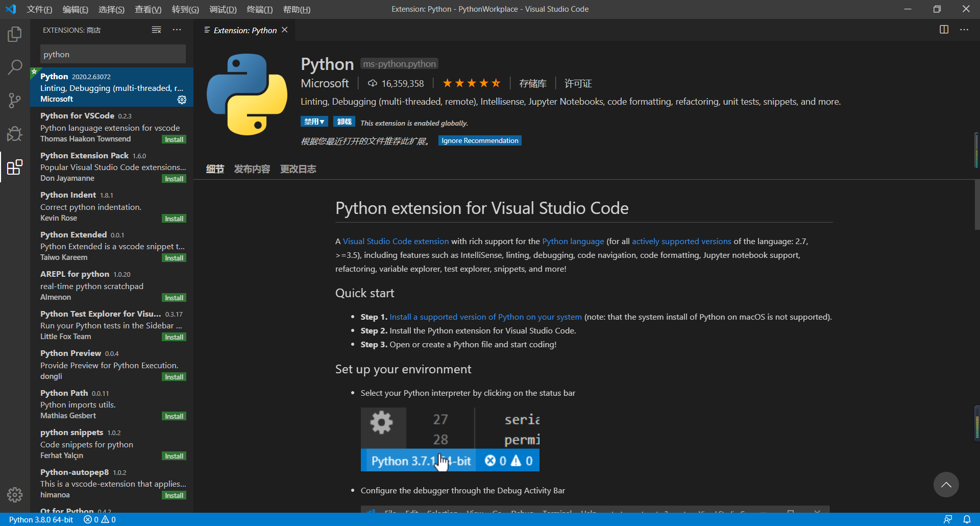The width and height of the screenshot is (980, 526).
Task: Open the Run and Debug view
Action: click(14, 133)
